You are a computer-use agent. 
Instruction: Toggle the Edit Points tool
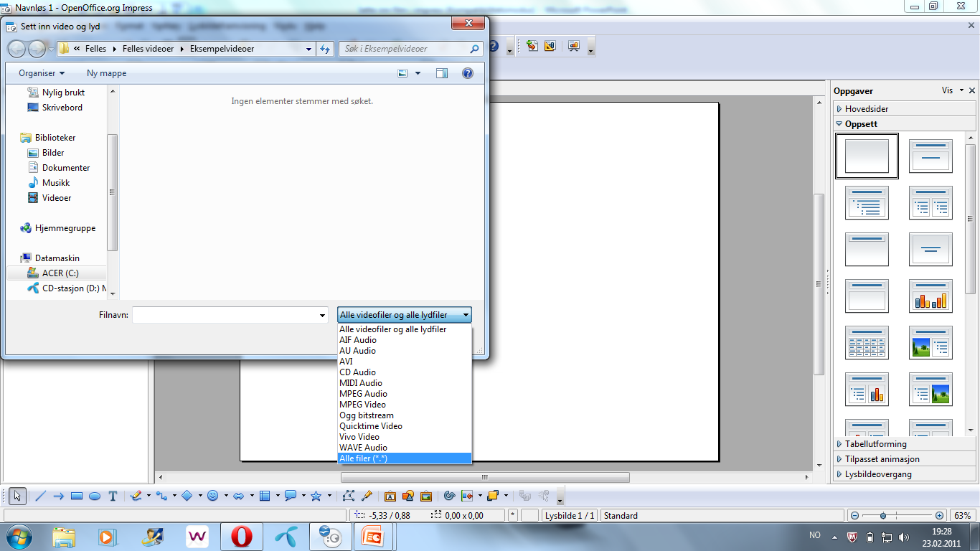click(x=349, y=496)
